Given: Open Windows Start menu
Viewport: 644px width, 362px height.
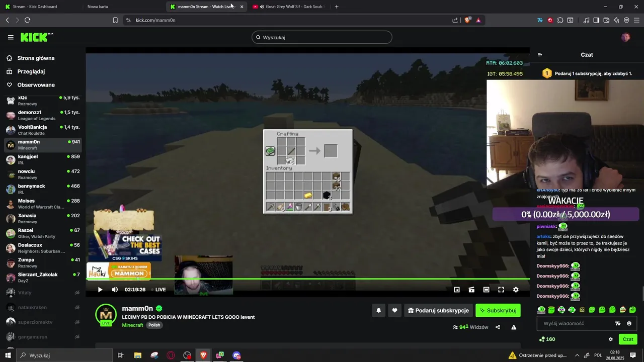Looking at the screenshot, I should (8, 355).
